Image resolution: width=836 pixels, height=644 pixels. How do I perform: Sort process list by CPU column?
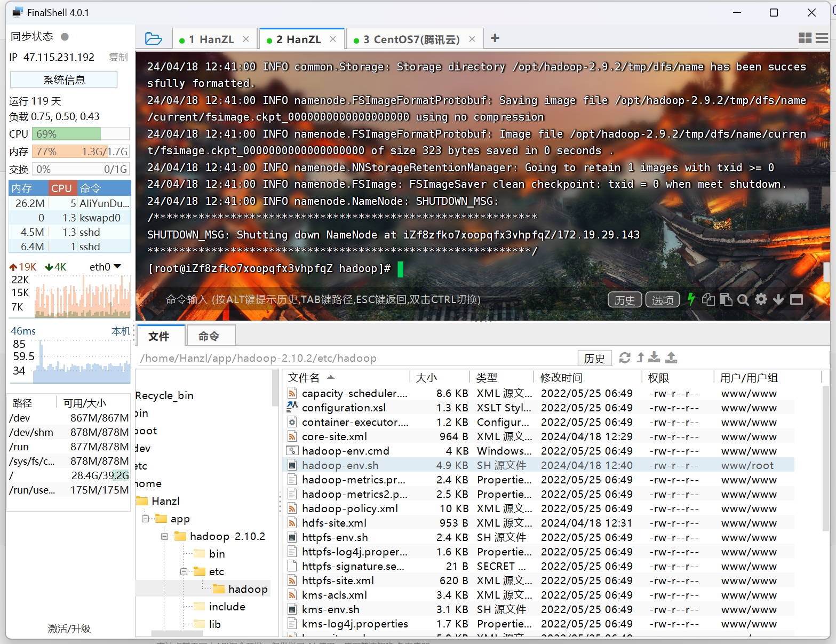pos(62,188)
